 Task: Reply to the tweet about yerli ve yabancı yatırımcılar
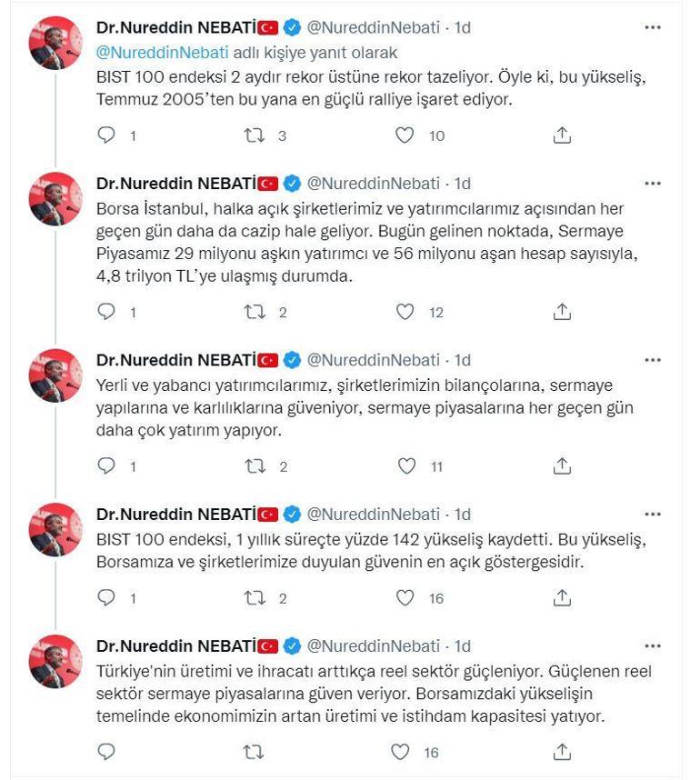coord(106,465)
